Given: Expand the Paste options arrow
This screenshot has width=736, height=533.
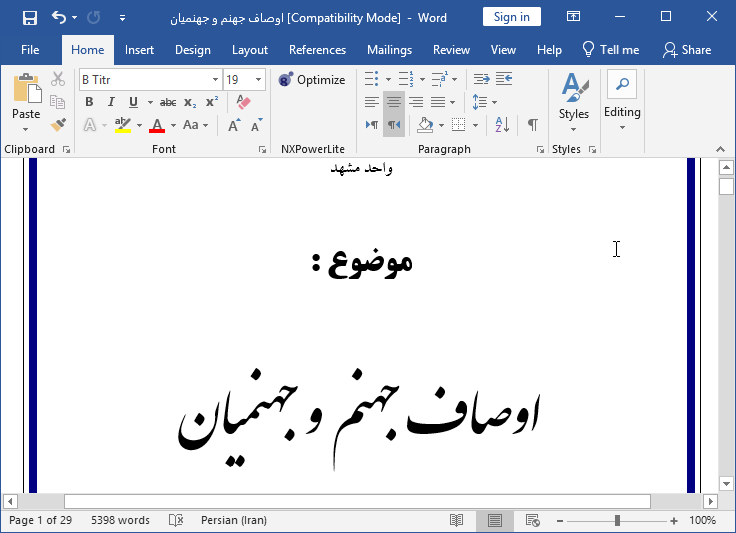Looking at the screenshot, I should click(26, 129).
